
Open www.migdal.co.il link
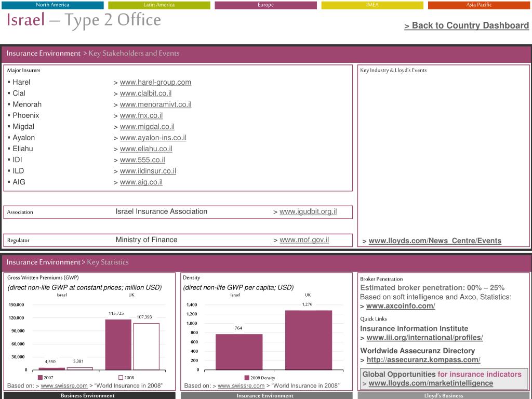147,127
